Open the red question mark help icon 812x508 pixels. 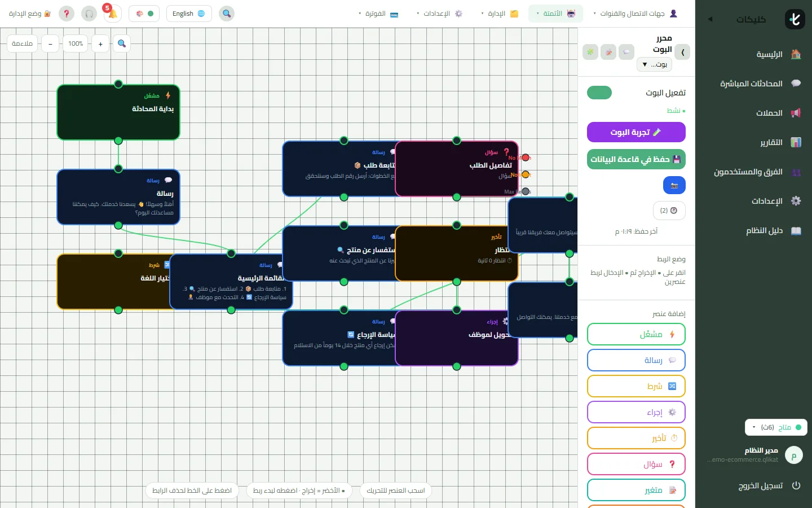coord(67,14)
